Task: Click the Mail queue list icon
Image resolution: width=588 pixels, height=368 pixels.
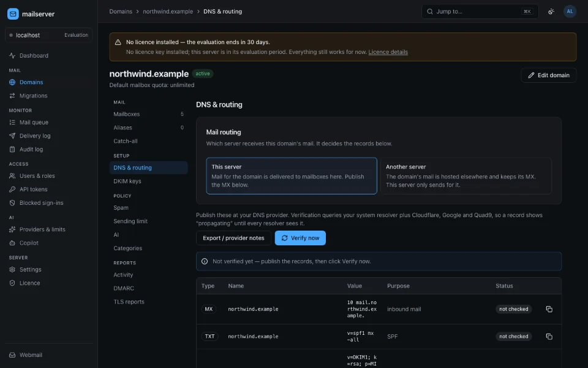Action: 12,123
